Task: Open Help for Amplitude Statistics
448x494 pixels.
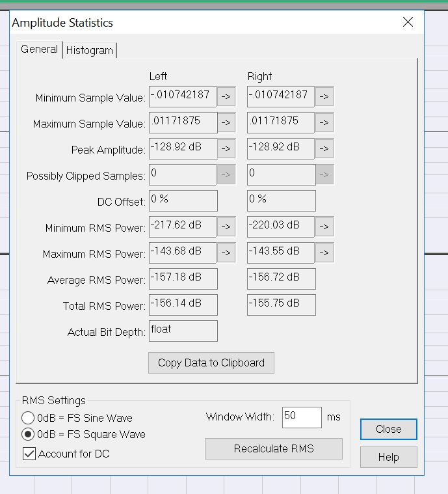Action: point(388,458)
